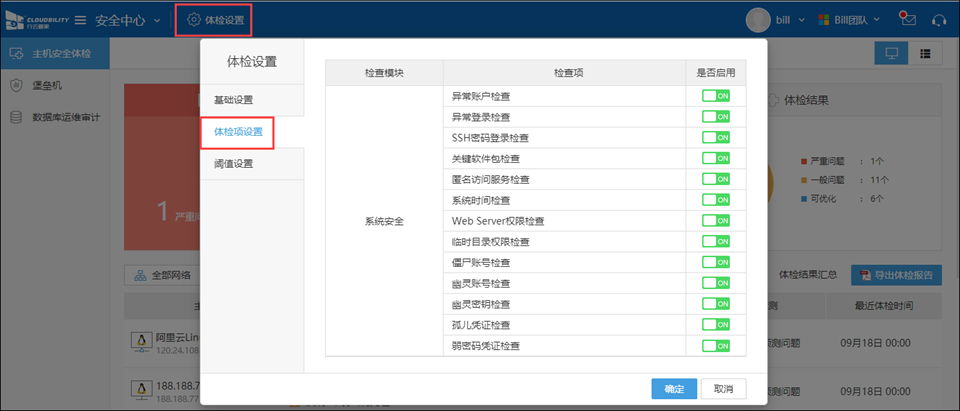Toggle Web Server权限检查 switch
Screen dimensions: 960x411
pyautogui.click(x=716, y=221)
